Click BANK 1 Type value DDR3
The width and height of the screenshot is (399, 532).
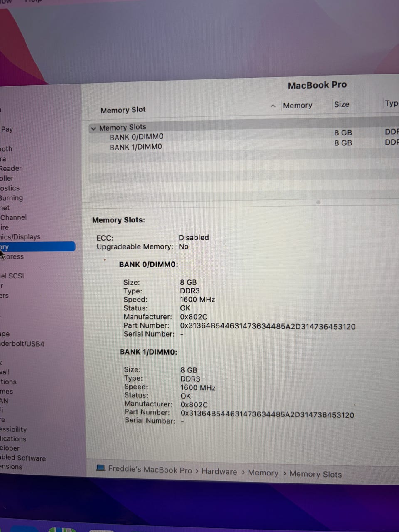click(x=190, y=379)
